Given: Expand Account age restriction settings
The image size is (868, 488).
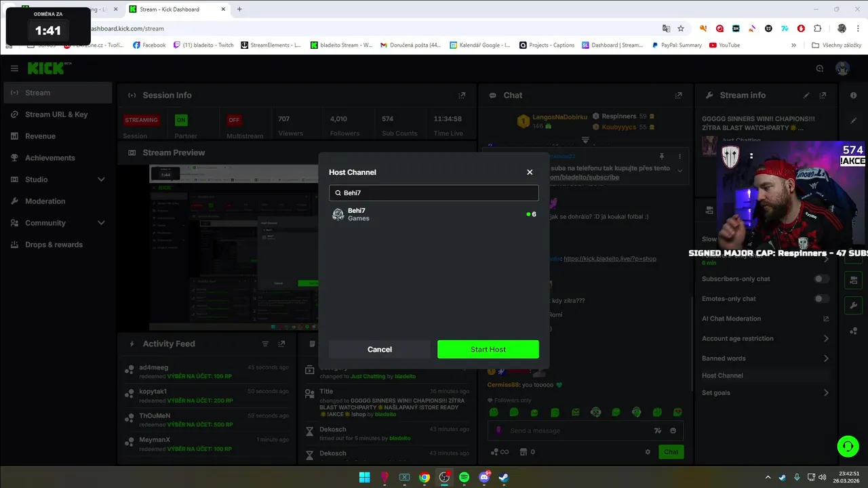Looking at the screenshot, I should point(826,338).
